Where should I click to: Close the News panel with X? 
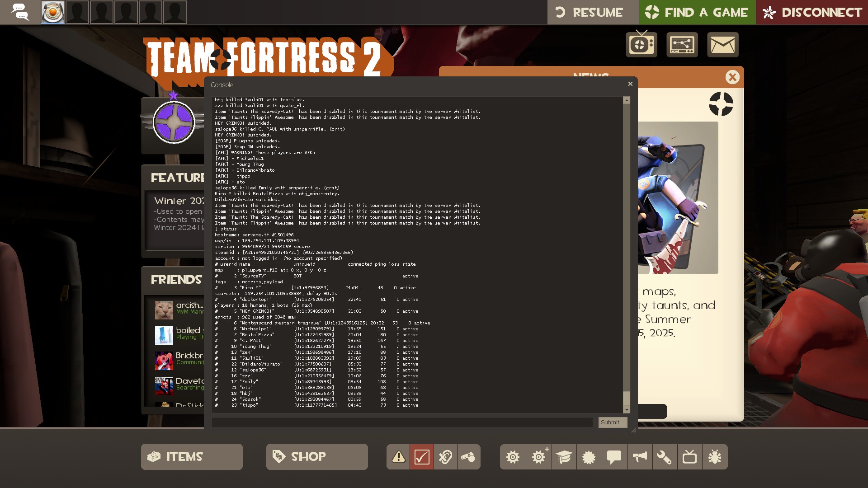(732, 77)
